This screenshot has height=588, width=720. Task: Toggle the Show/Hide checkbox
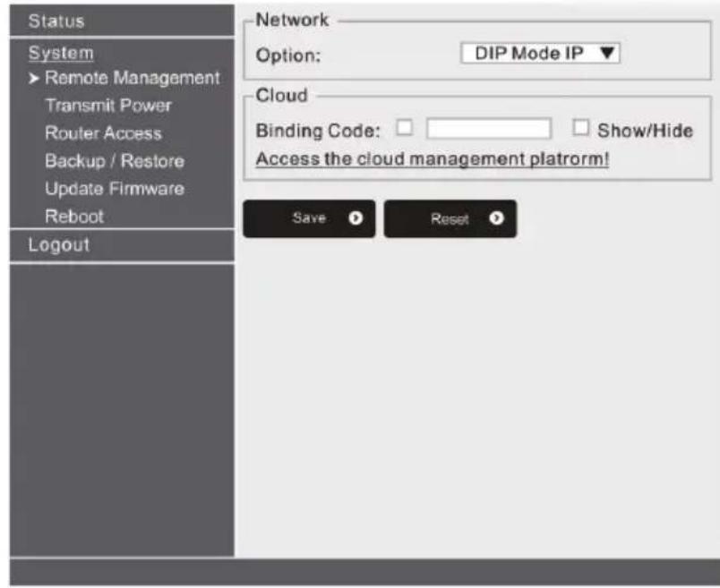pyautogui.click(x=581, y=127)
